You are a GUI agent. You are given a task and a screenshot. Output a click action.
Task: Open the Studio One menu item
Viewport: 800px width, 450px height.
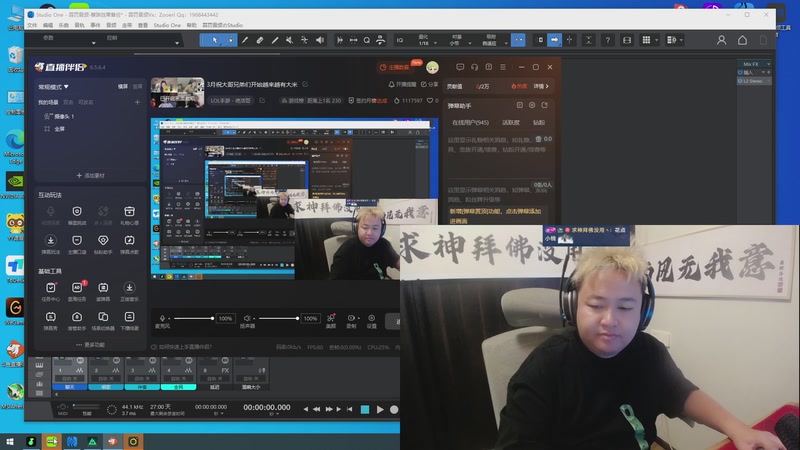pos(167,25)
